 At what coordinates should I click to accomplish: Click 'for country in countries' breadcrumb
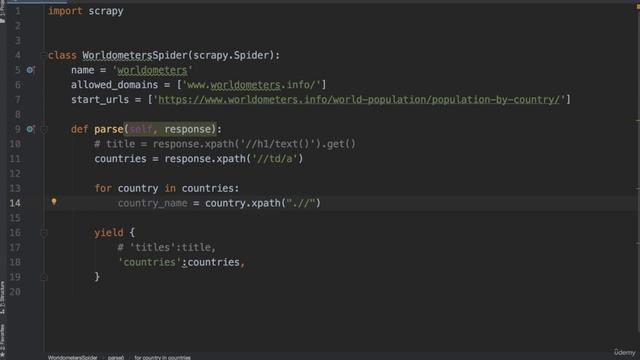162,357
